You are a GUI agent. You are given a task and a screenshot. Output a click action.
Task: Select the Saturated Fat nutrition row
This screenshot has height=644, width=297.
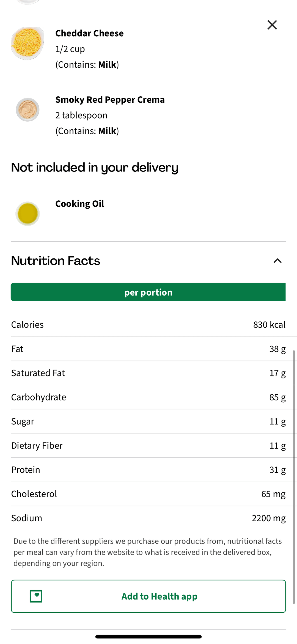point(148,373)
